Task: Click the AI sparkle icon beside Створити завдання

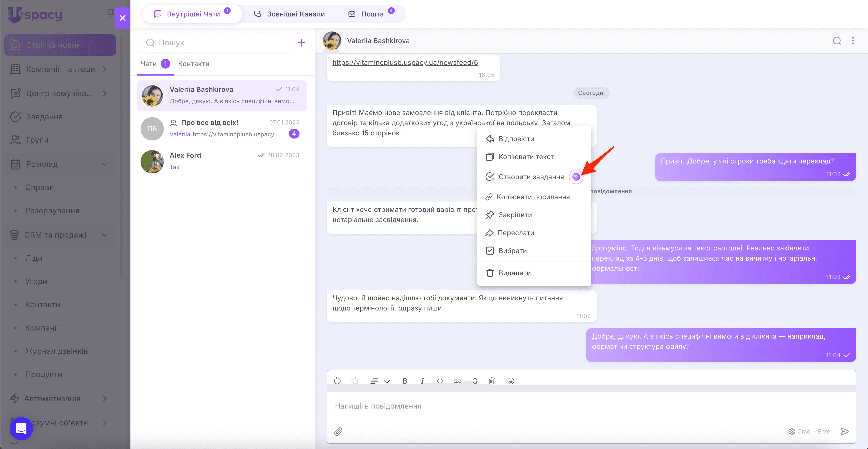Action: (576, 177)
